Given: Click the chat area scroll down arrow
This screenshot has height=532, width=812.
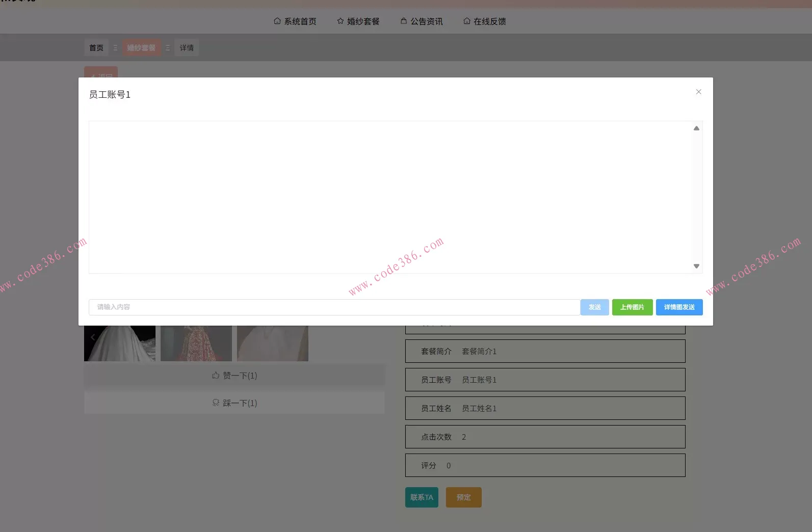Looking at the screenshot, I should [696, 266].
